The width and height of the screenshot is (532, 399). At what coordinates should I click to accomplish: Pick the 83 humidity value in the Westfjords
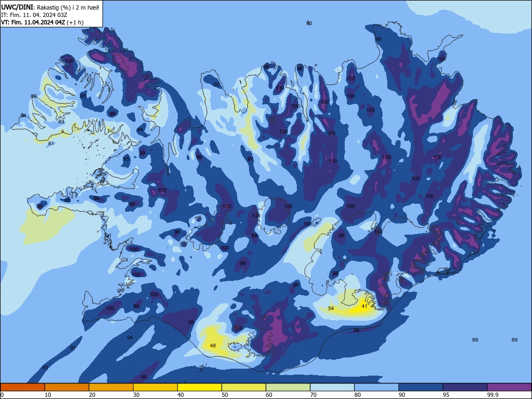[61, 122]
